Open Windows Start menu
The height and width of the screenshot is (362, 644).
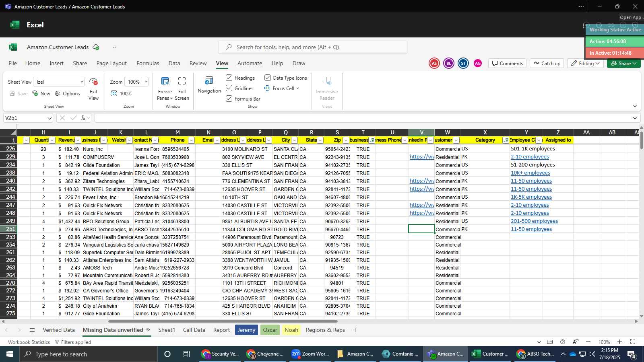pyautogui.click(x=10, y=354)
